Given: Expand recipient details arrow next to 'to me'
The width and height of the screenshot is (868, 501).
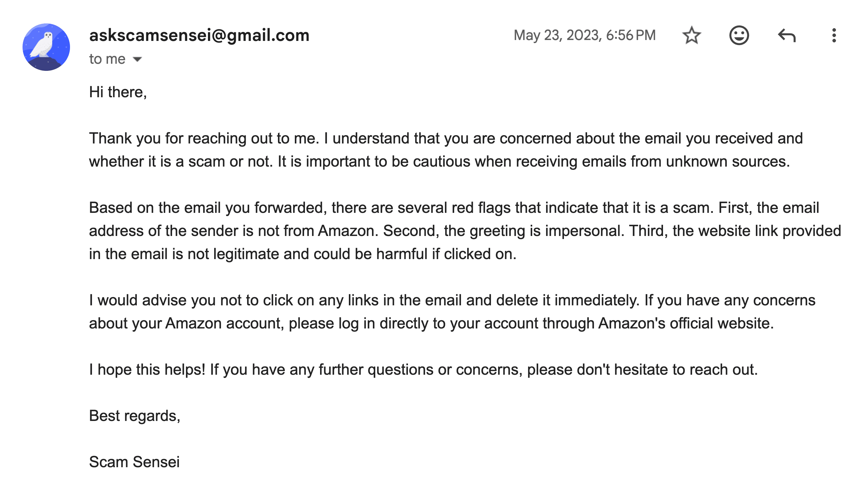Looking at the screenshot, I should 137,59.
